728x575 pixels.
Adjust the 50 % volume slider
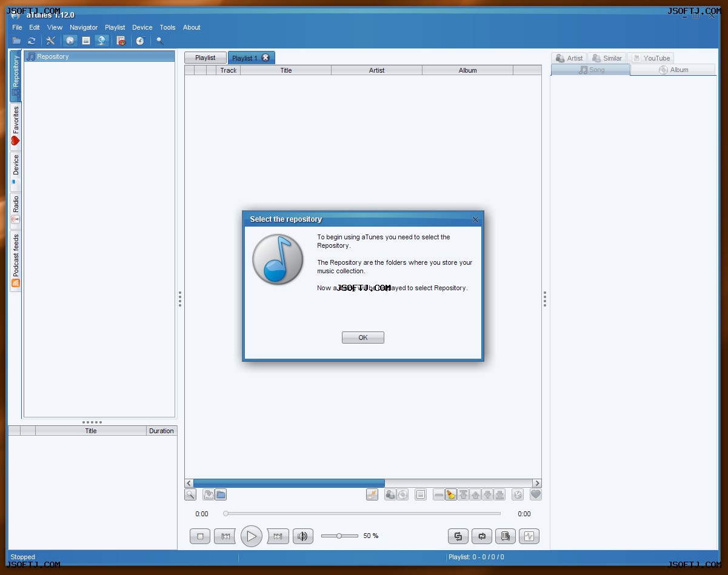(339, 536)
